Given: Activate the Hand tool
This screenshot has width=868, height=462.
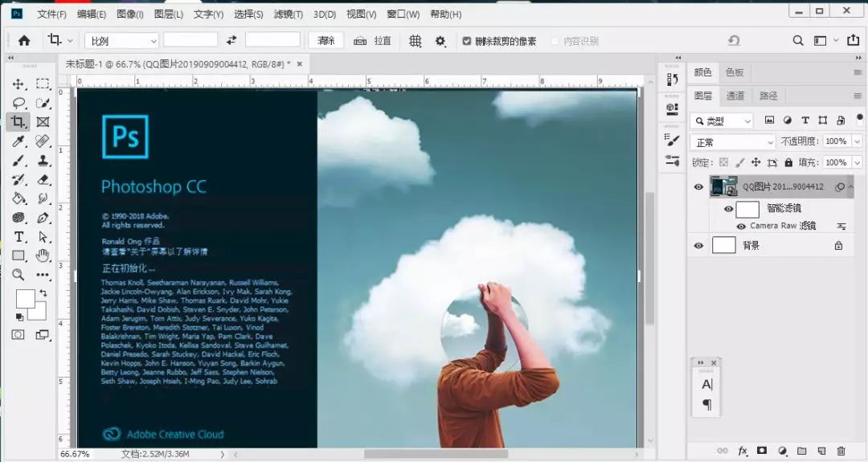Looking at the screenshot, I should [x=43, y=256].
